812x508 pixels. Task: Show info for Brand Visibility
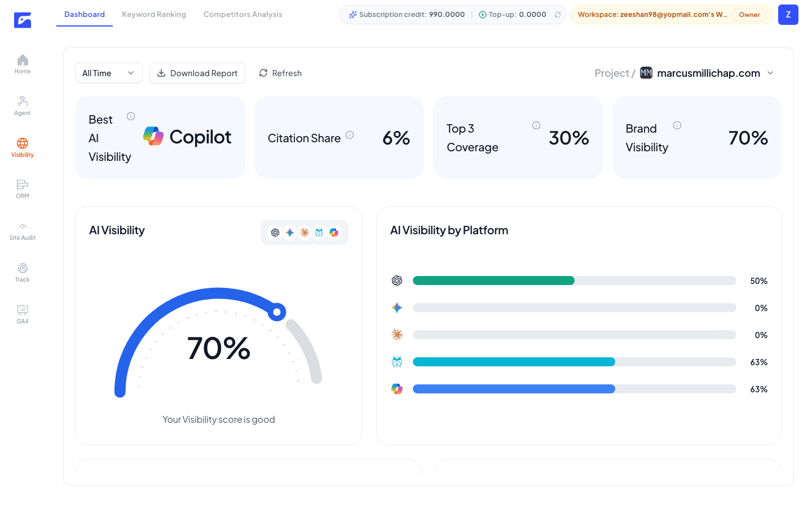677,125
